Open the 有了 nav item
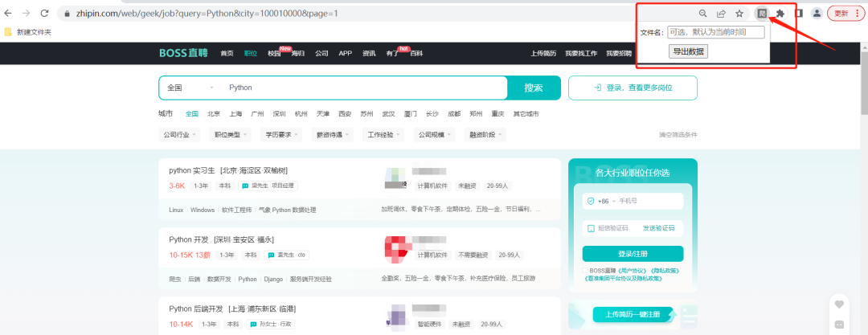868x335 pixels. (x=392, y=54)
